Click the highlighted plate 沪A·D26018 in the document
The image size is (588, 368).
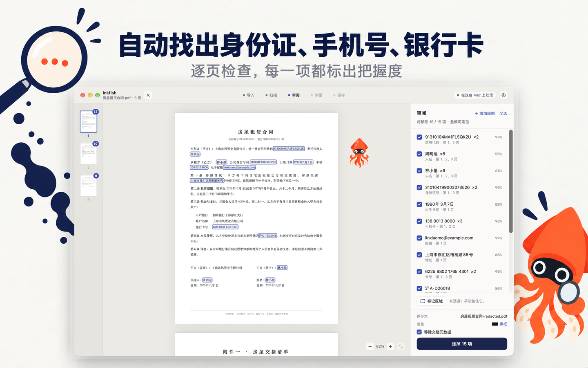pyautogui.click(x=268, y=236)
